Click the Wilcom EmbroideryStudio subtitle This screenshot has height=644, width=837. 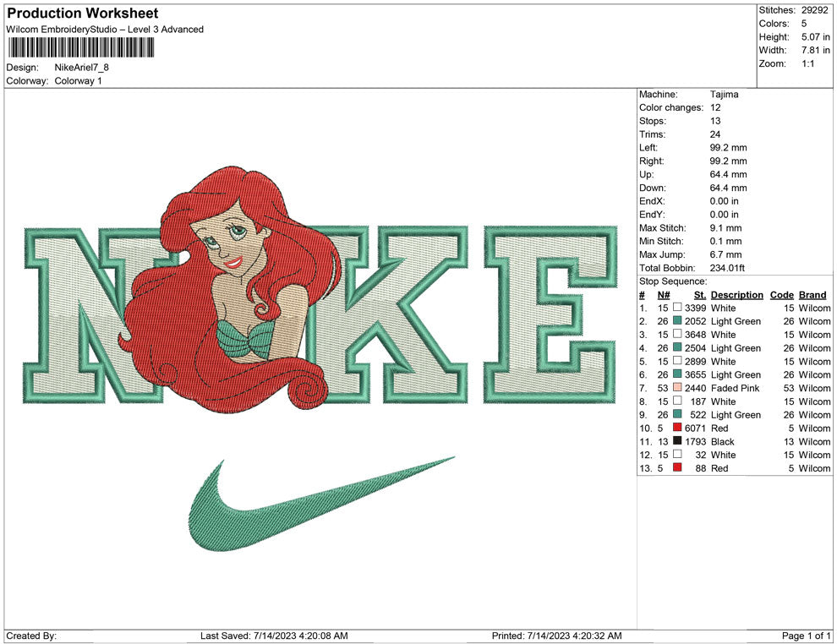tap(105, 30)
